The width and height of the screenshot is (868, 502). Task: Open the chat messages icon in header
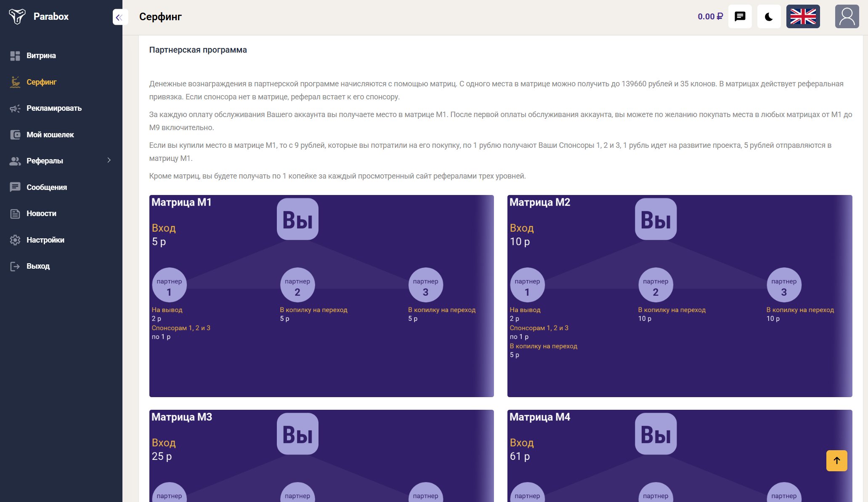click(740, 16)
